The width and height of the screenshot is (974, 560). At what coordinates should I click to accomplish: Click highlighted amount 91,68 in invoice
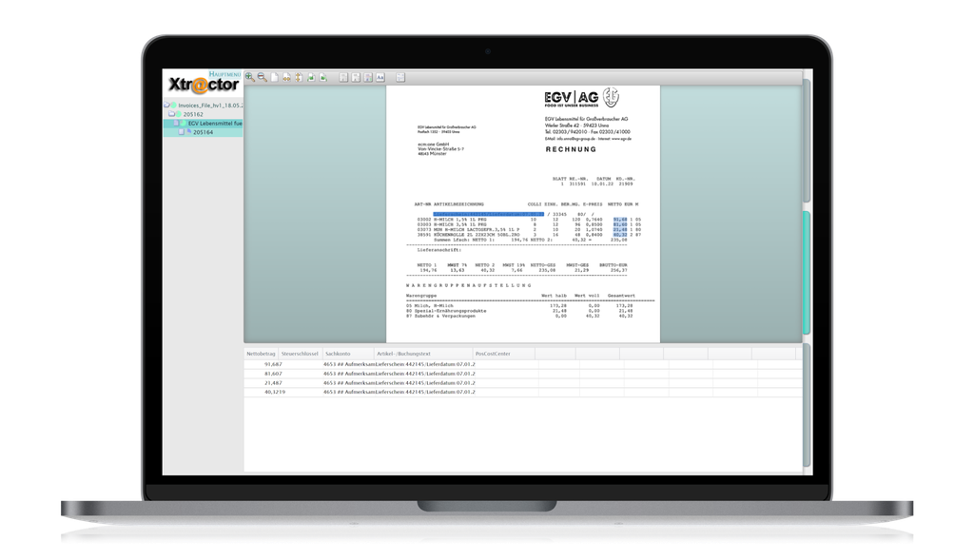tap(620, 220)
